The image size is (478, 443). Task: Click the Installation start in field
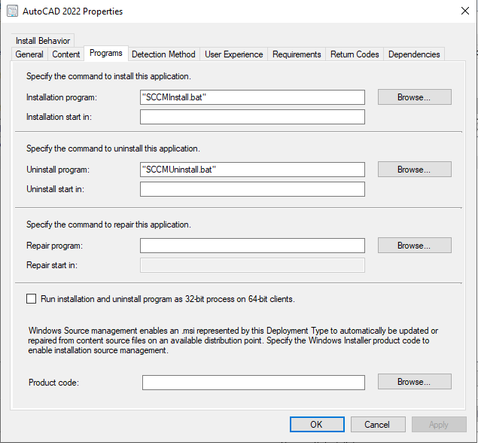point(252,117)
